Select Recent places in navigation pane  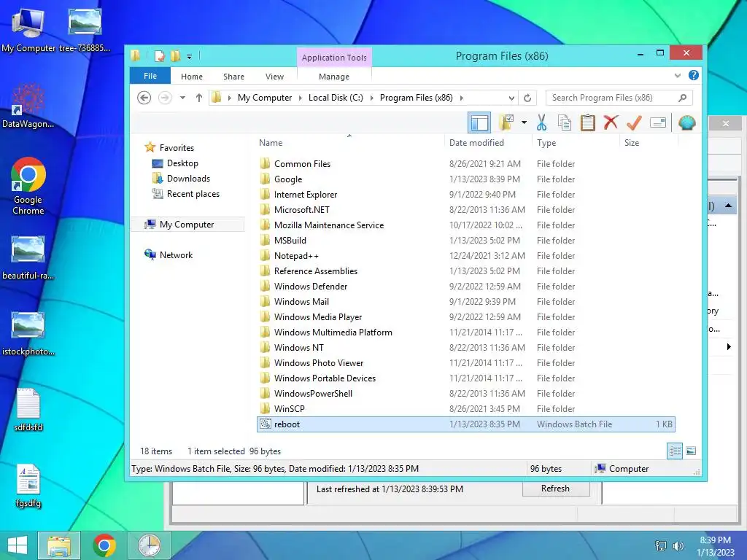(193, 194)
